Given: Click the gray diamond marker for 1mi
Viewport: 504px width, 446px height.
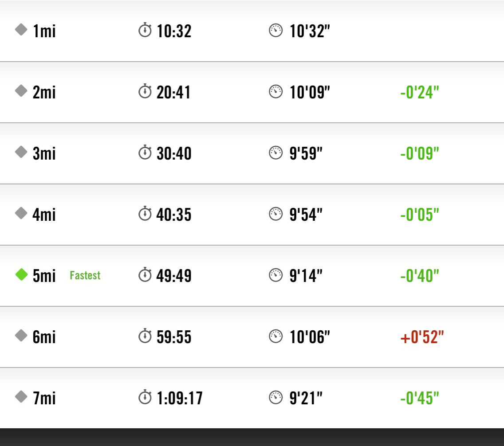Looking at the screenshot, I should [21, 30].
